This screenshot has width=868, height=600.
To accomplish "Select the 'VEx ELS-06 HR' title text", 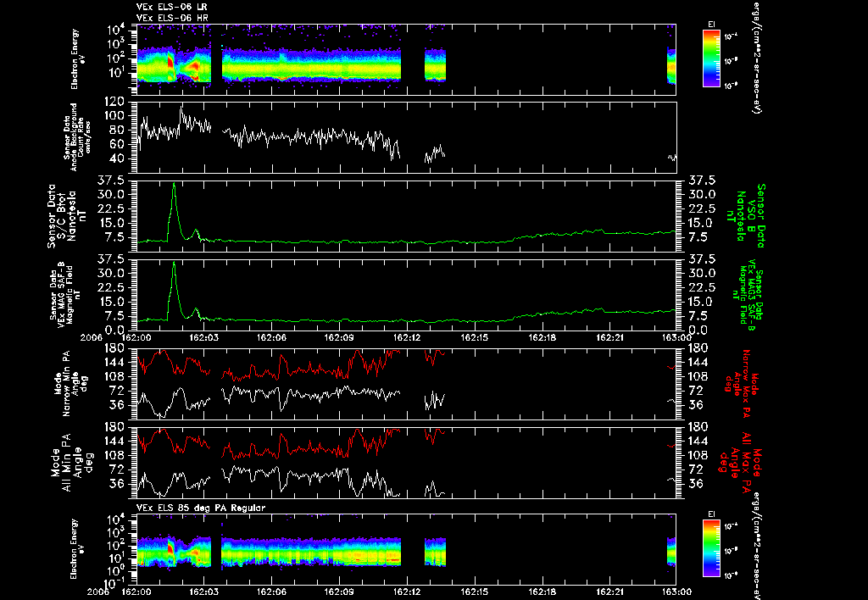I will (172, 19).
